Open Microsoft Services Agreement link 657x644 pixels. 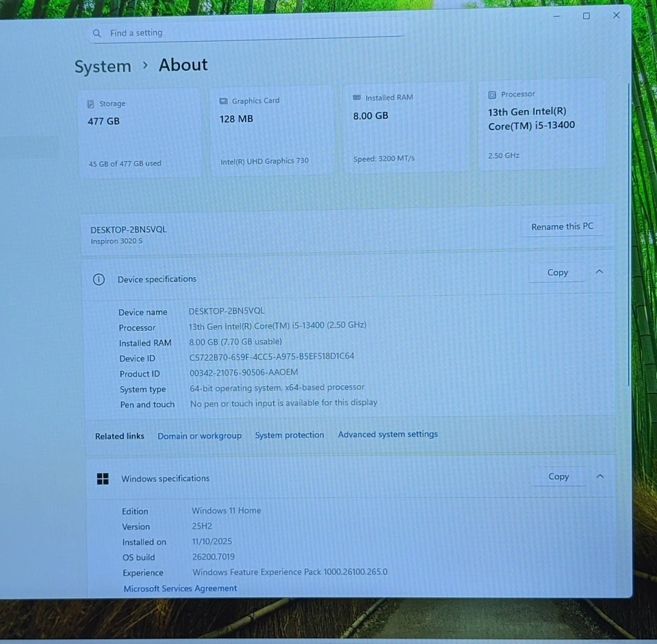tap(180, 589)
